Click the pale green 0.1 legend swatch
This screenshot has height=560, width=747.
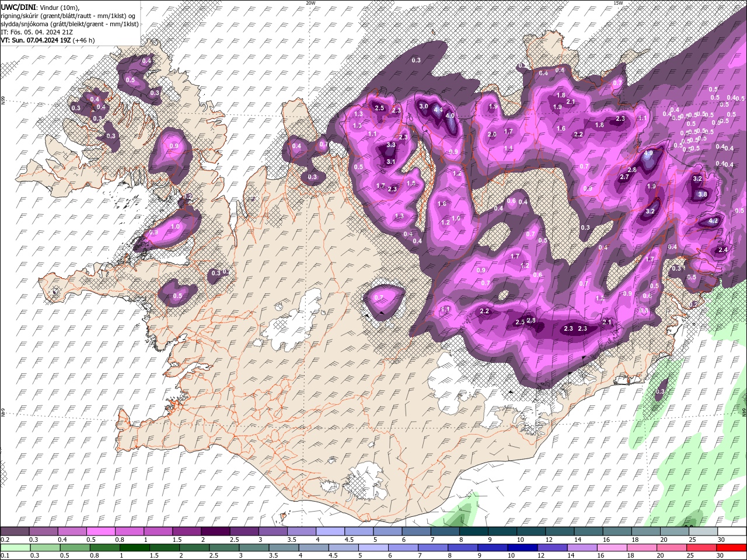(15, 548)
